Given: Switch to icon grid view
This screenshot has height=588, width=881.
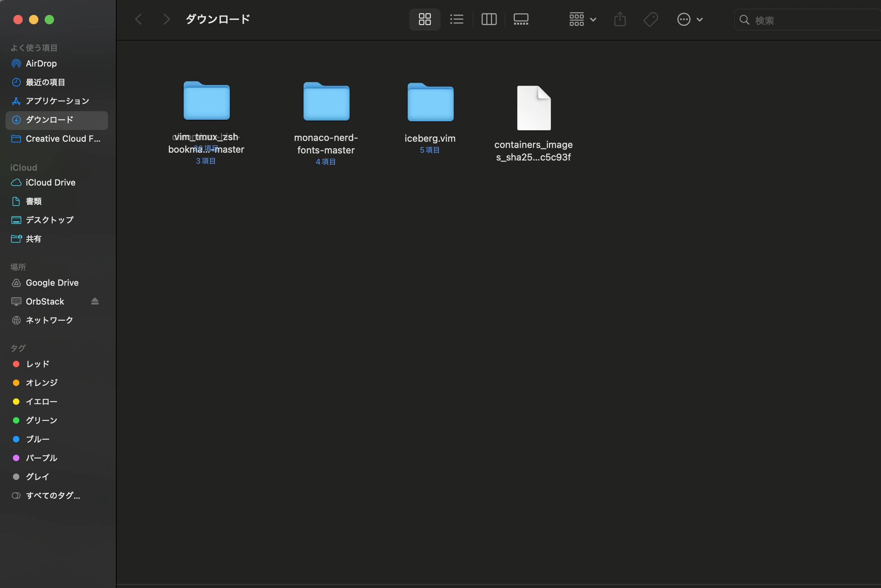Looking at the screenshot, I should (424, 19).
